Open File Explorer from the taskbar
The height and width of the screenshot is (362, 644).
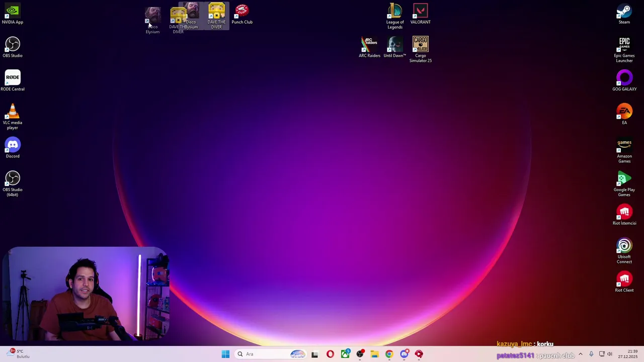tap(374, 354)
